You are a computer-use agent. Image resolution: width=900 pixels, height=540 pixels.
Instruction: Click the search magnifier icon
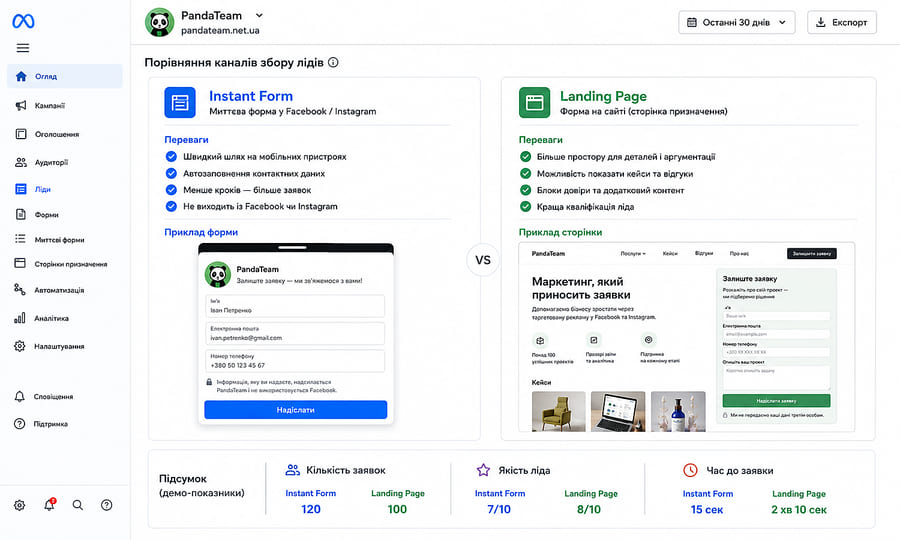(x=77, y=505)
